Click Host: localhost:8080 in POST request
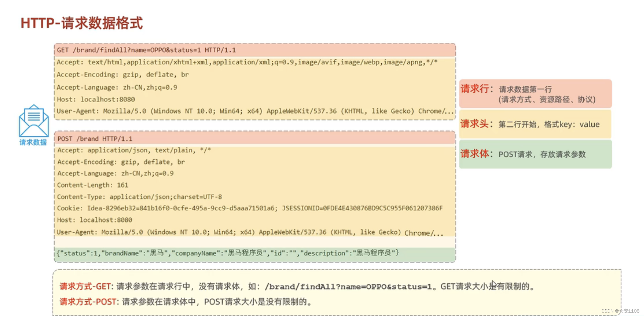Image resolution: width=644 pixels, height=316 pixels. 94,220
